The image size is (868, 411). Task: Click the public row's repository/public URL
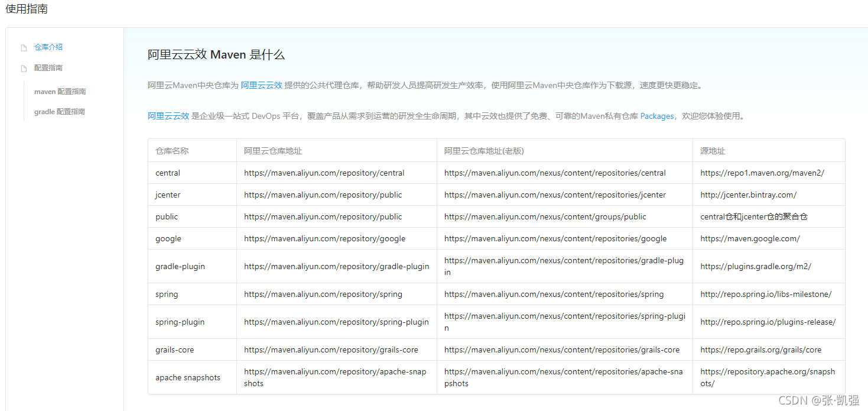[323, 217]
